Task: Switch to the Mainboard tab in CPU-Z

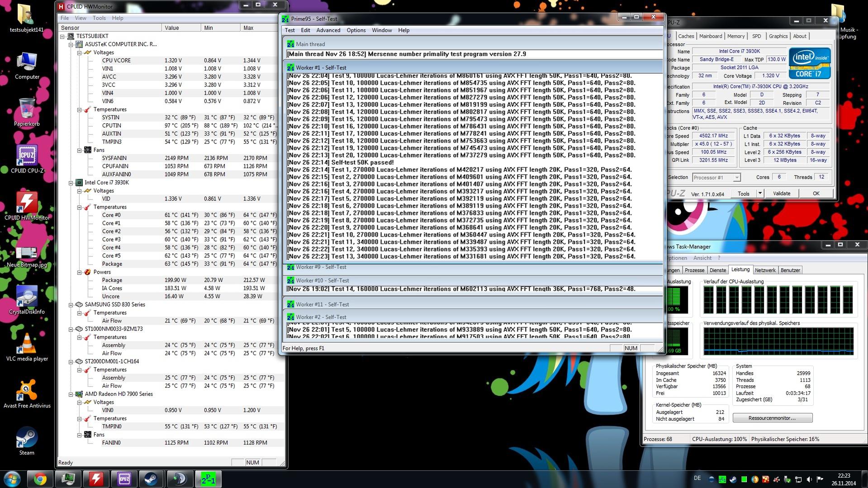Action: coord(711,36)
